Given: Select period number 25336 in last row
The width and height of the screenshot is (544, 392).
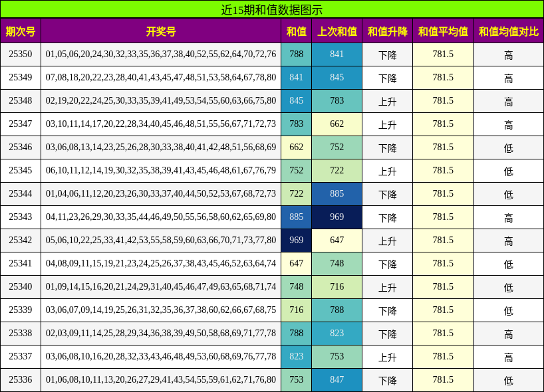Looking at the screenshot, I should [22, 379].
